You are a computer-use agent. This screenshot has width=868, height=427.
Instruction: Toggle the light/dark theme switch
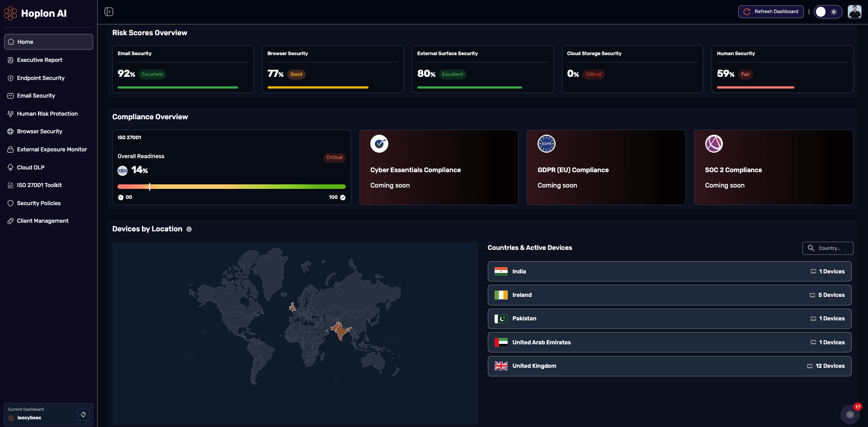tap(827, 12)
